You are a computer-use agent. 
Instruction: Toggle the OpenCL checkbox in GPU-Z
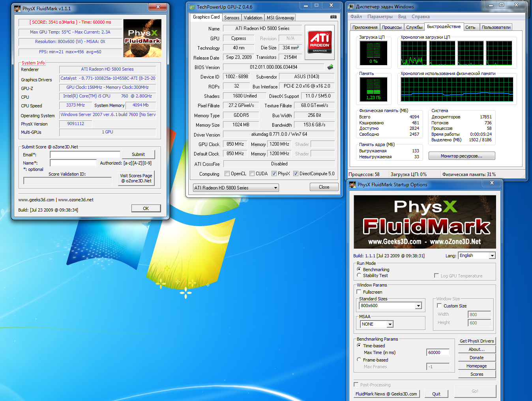coord(227,174)
